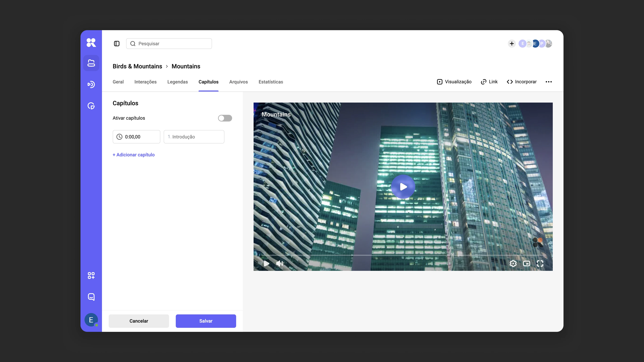This screenshot has width=644, height=362.
Task: Open video player settings gear
Action: (x=513, y=263)
